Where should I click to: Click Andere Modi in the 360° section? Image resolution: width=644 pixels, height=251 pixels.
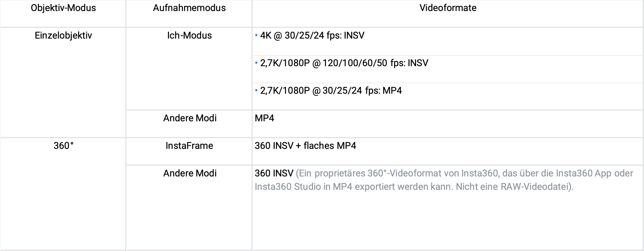click(190, 174)
